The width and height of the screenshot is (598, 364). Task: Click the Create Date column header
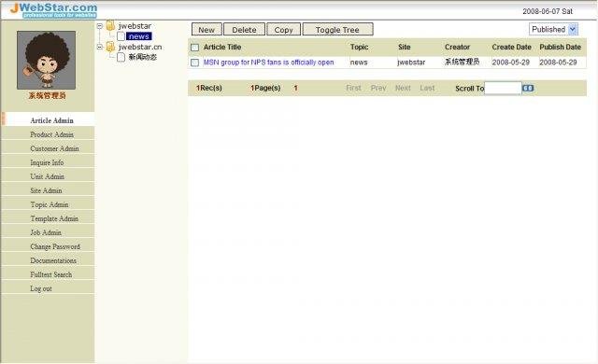tap(512, 47)
